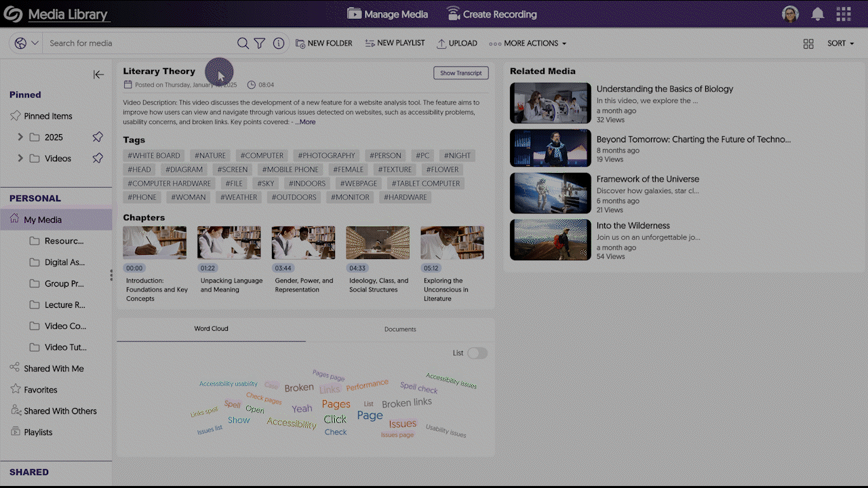Click the New Playlist button

pyautogui.click(x=395, y=43)
